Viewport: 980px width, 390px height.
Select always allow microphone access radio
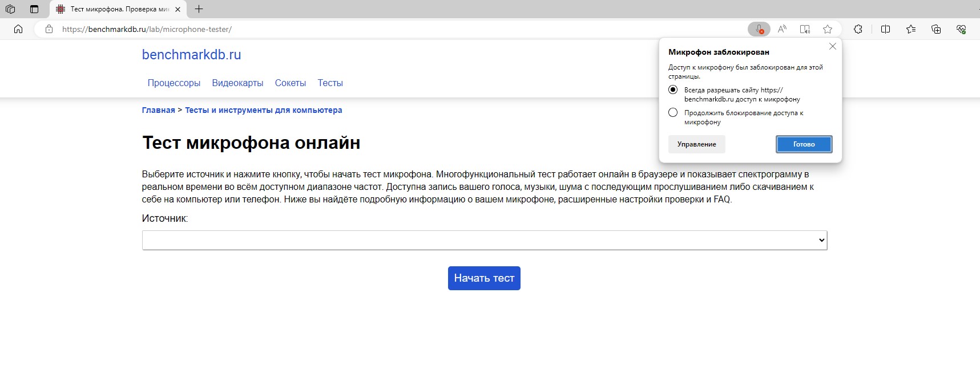click(673, 90)
